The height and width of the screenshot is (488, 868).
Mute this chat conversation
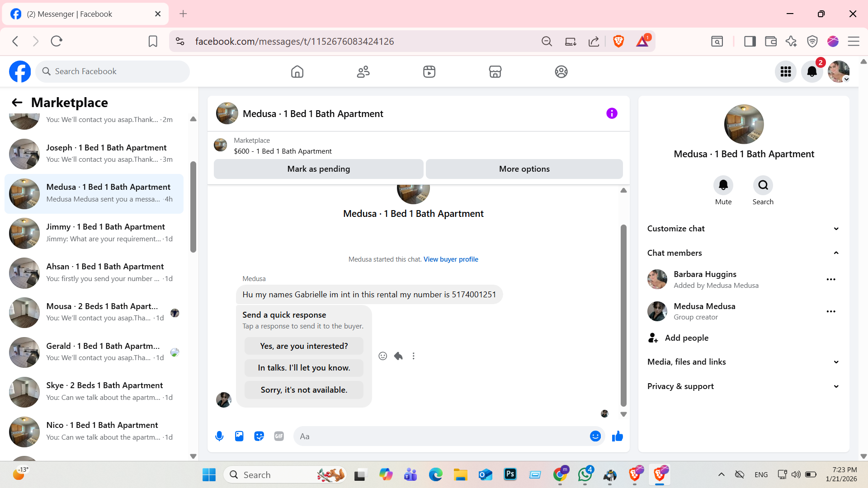click(723, 185)
